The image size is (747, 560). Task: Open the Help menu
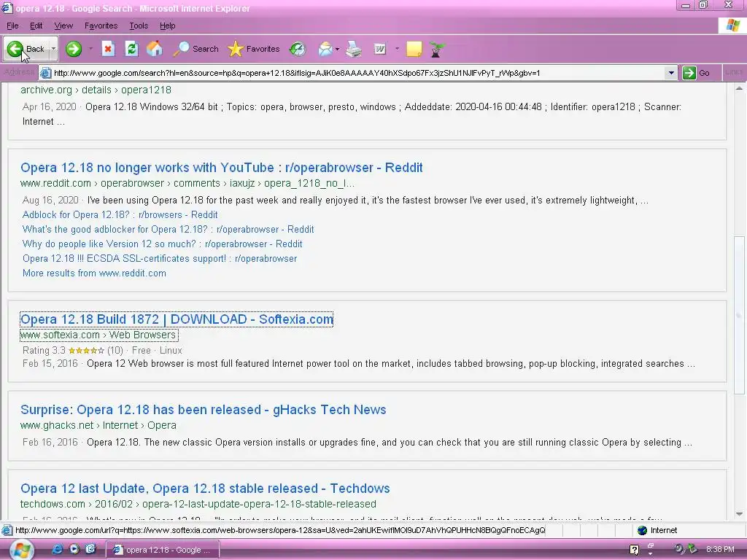click(x=167, y=26)
